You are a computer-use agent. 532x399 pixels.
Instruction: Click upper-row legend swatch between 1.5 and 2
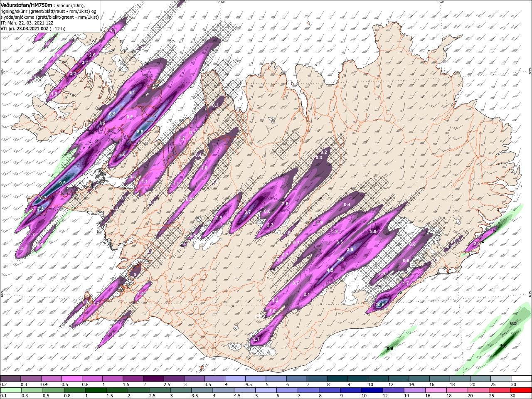(133, 379)
